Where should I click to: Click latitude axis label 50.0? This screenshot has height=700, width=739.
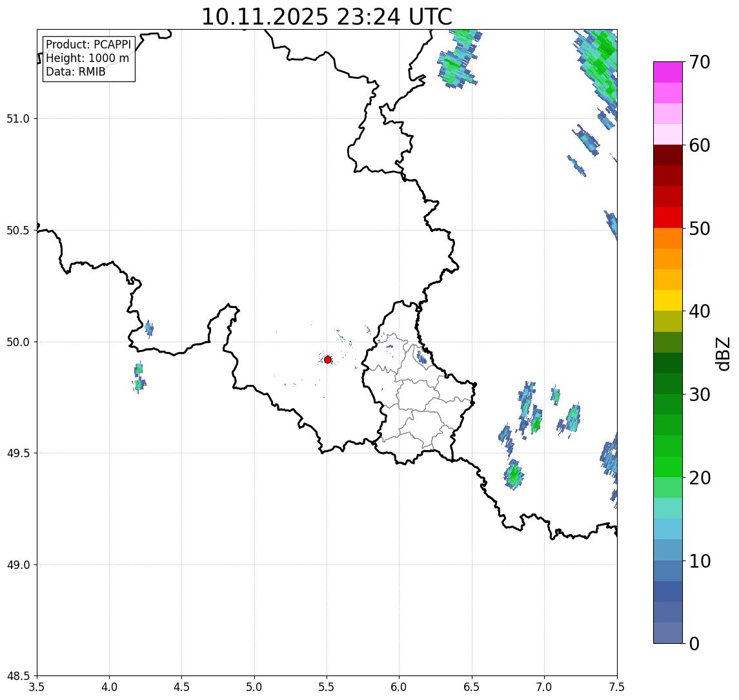18,342
